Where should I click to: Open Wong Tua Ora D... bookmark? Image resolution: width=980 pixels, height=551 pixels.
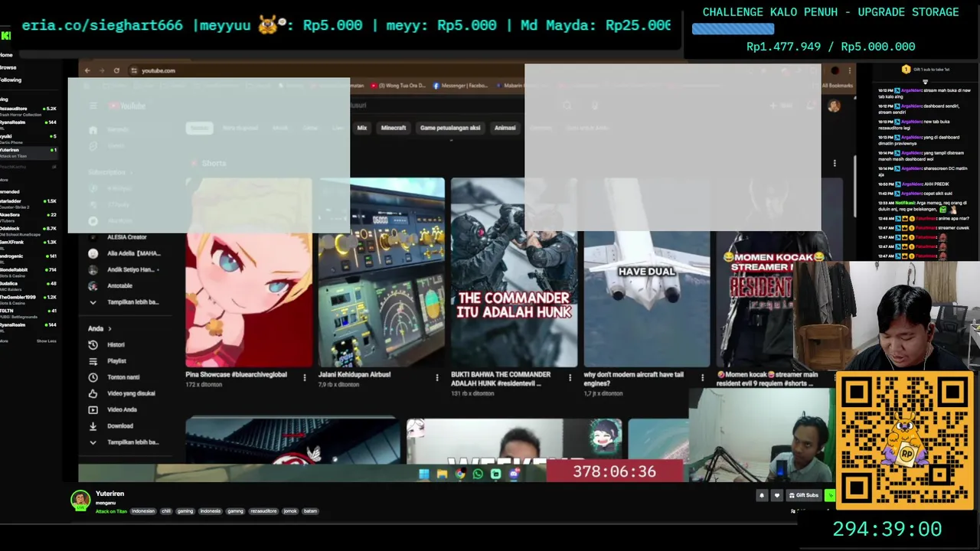click(397, 86)
